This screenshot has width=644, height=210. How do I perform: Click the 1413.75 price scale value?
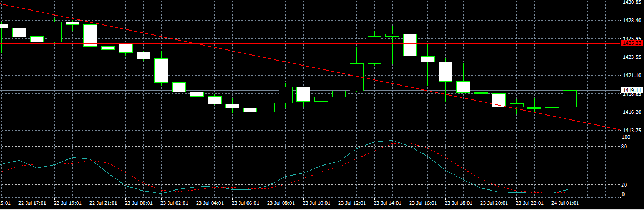coord(632,130)
